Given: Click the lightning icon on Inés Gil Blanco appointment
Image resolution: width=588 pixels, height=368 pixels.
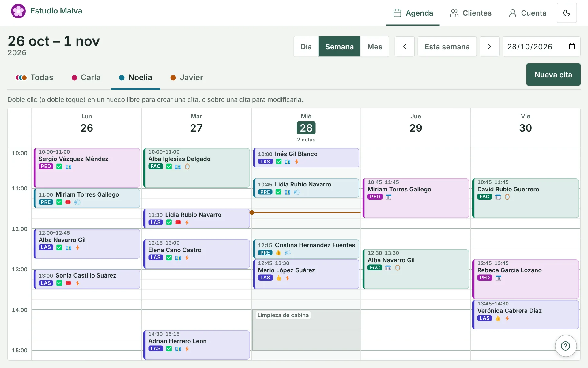Looking at the screenshot, I should (296, 162).
